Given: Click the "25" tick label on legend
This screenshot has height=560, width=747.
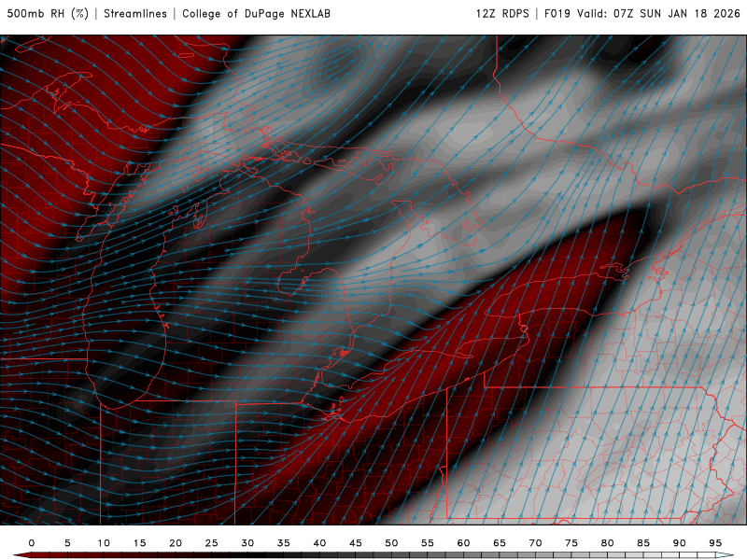Looking at the screenshot, I should pos(212,543).
